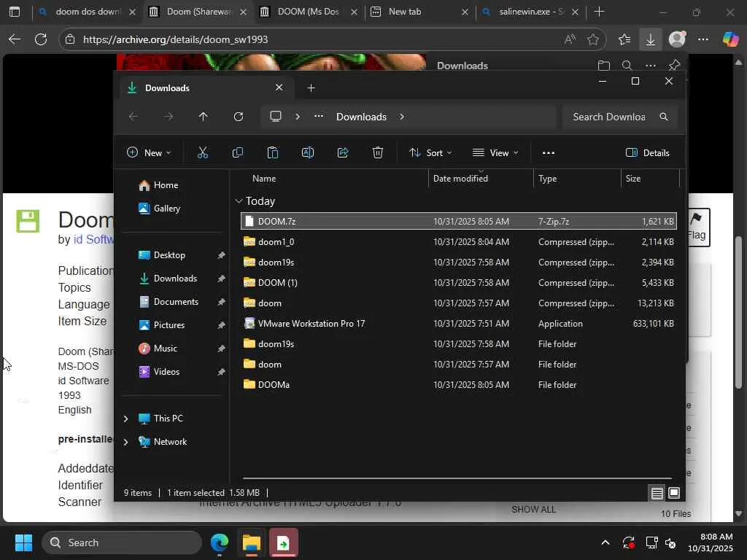747x560 pixels.
Task: Click the Cut scissors icon in Explorer toolbar
Action: (203, 153)
